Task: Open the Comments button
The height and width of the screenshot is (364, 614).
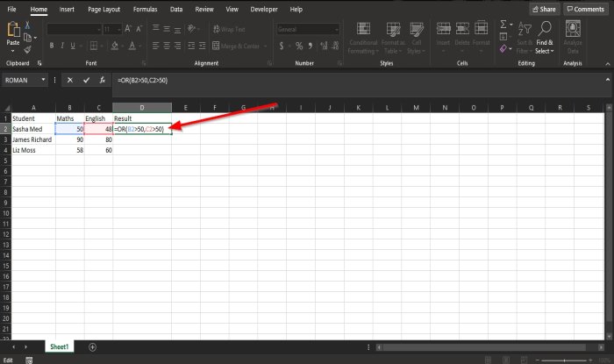Action: [x=586, y=9]
